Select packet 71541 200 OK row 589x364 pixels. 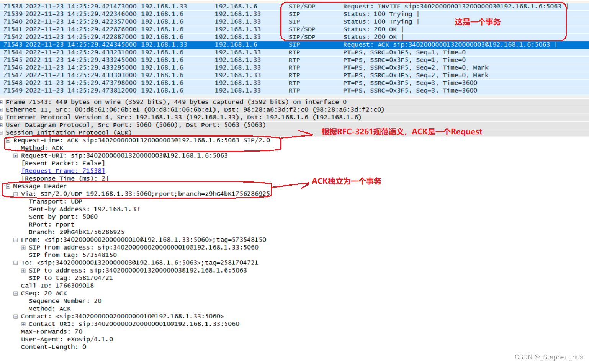(294, 29)
